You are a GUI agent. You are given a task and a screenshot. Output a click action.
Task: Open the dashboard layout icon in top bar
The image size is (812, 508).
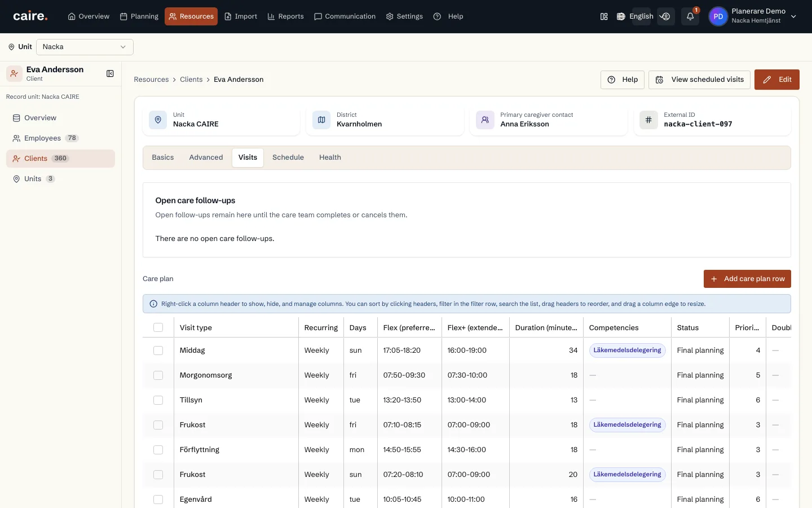[x=604, y=16]
